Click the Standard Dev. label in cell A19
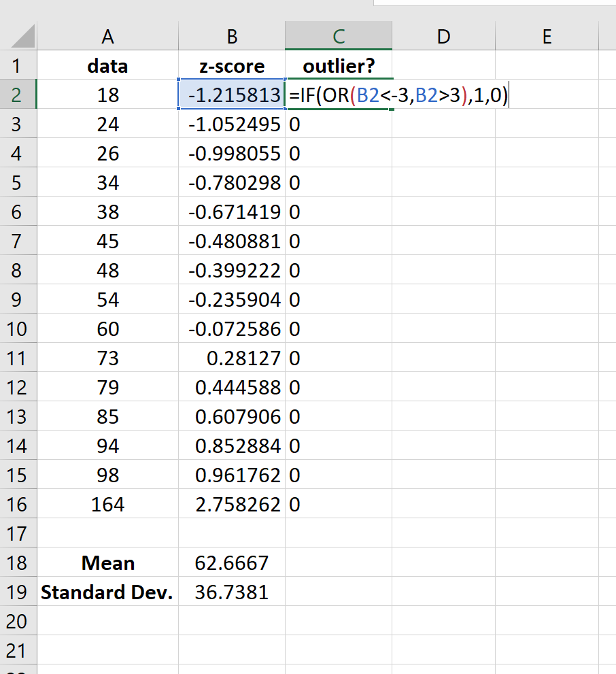Screen dimensions: 616x674 (x=107, y=592)
